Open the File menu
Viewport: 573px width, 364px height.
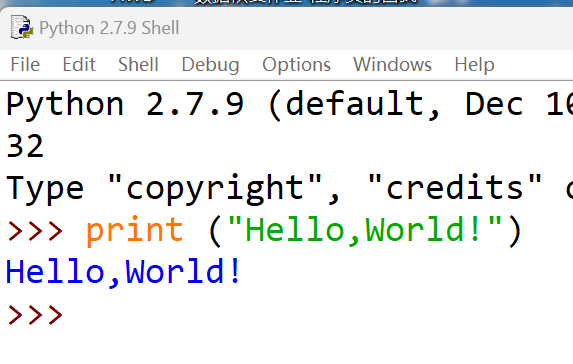coord(25,65)
